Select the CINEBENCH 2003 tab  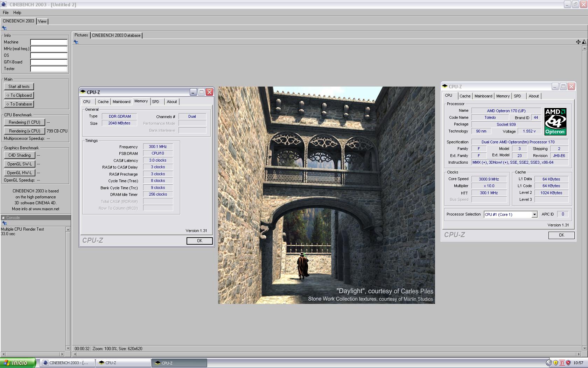18,21
